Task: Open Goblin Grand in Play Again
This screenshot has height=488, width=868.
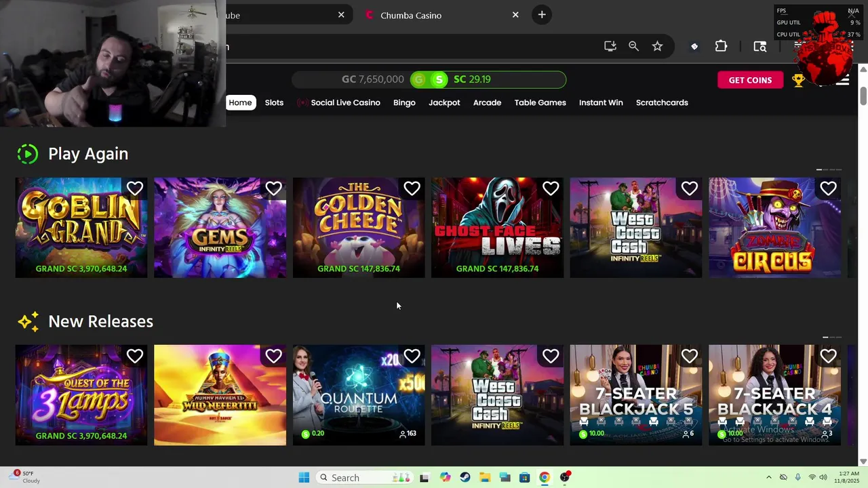Action: tap(81, 228)
